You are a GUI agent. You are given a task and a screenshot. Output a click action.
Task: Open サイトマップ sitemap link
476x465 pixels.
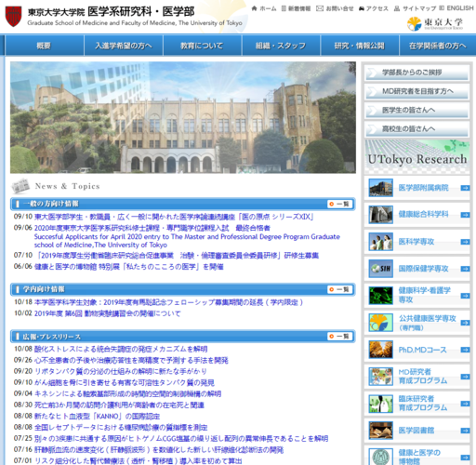[x=416, y=8]
